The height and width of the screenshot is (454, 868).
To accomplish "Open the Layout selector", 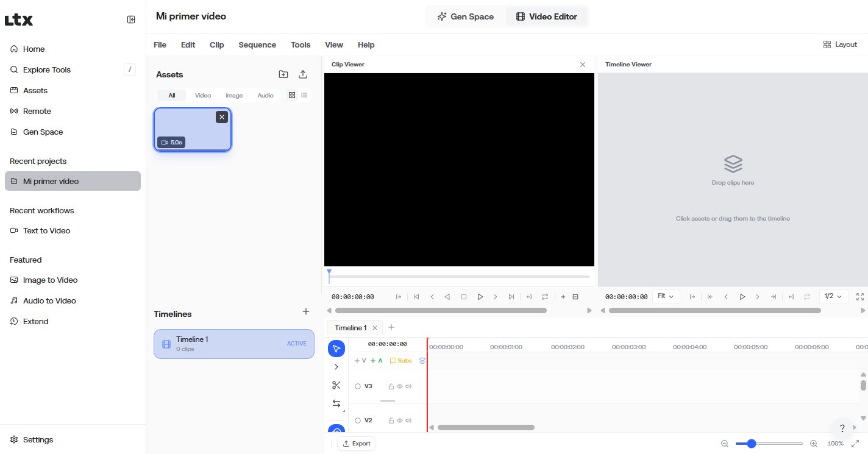I will click(840, 44).
